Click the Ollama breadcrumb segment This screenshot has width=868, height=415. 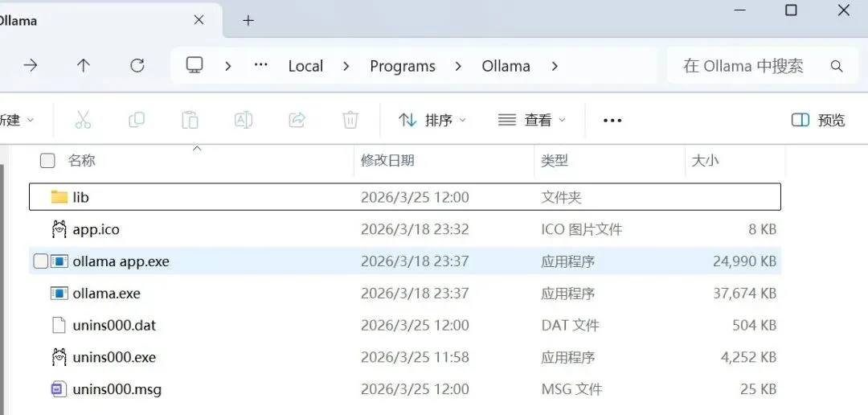tap(506, 66)
